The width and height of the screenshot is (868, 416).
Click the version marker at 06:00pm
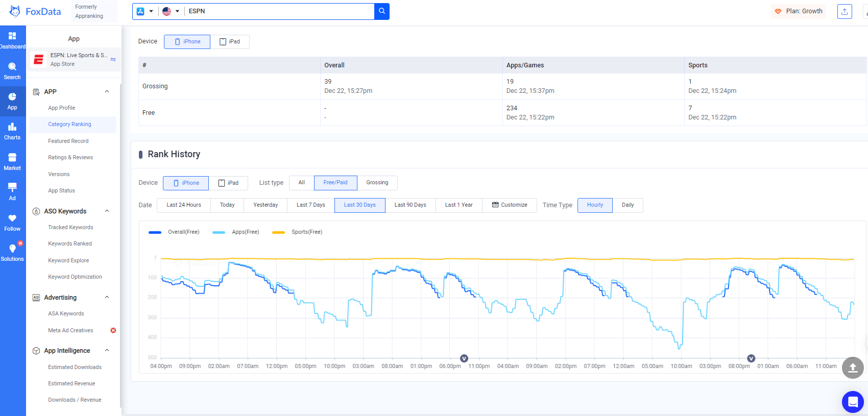[x=464, y=358]
